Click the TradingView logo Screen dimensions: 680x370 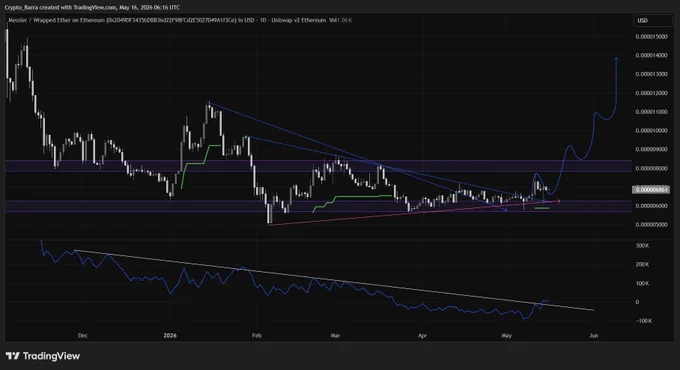(x=43, y=356)
